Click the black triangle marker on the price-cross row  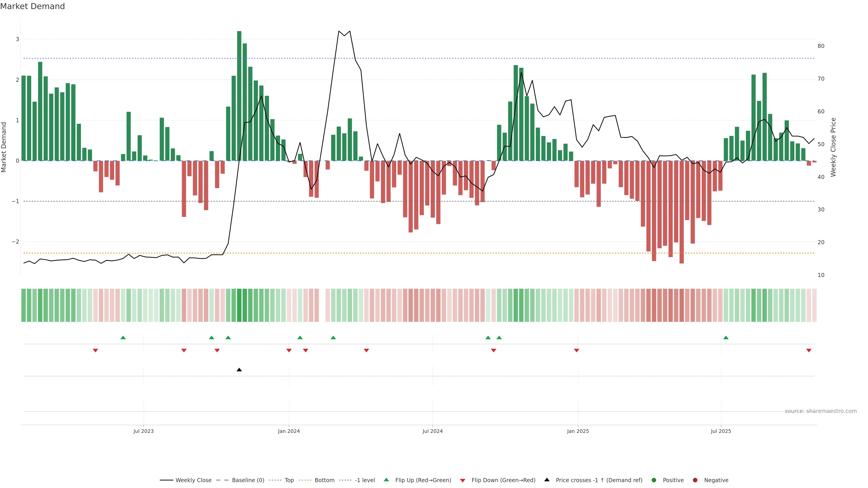pyautogui.click(x=239, y=370)
